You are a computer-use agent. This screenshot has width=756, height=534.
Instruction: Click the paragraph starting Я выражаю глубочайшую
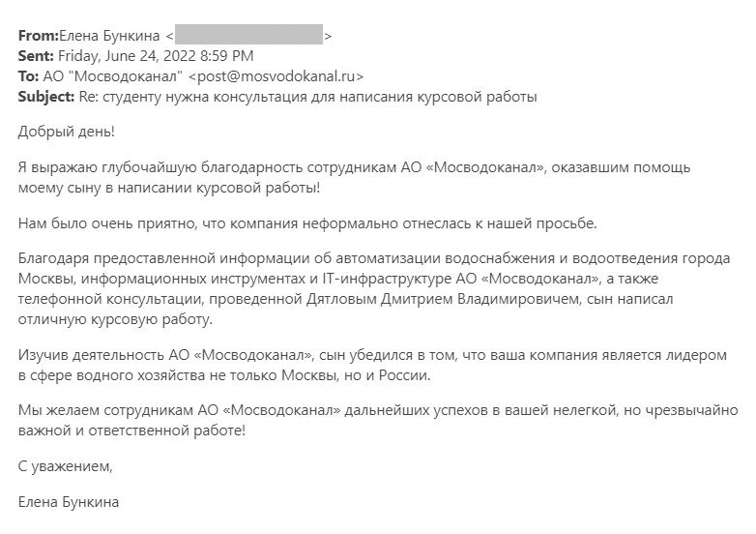pos(355,178)
